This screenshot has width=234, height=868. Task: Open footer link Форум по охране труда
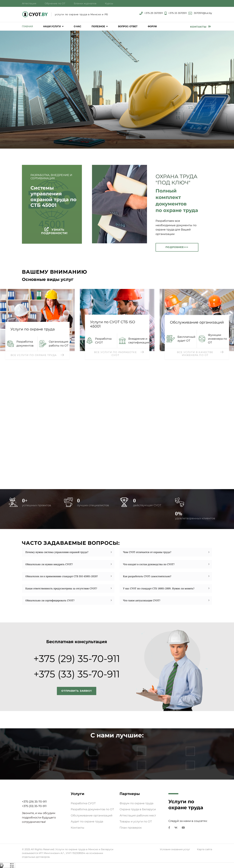(x=136, y=803)
